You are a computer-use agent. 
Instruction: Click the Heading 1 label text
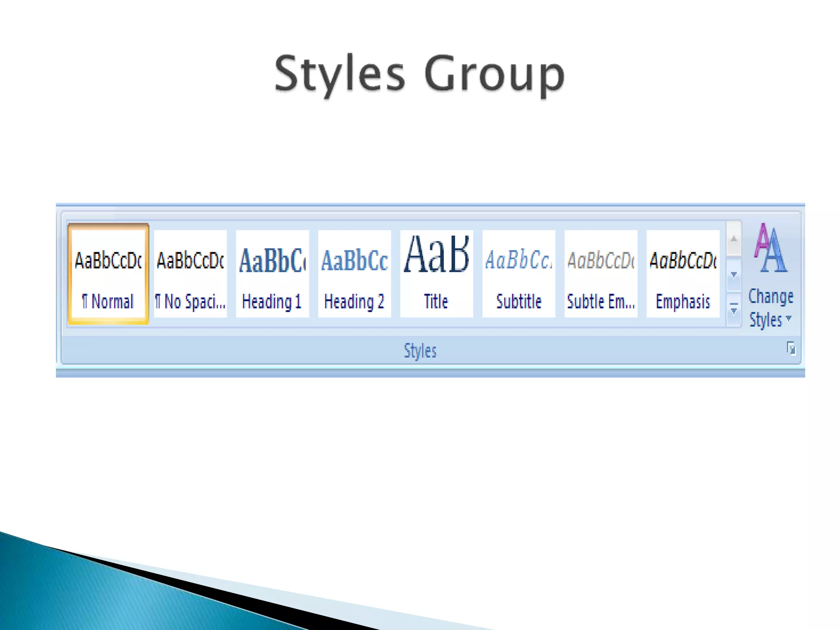272,302
